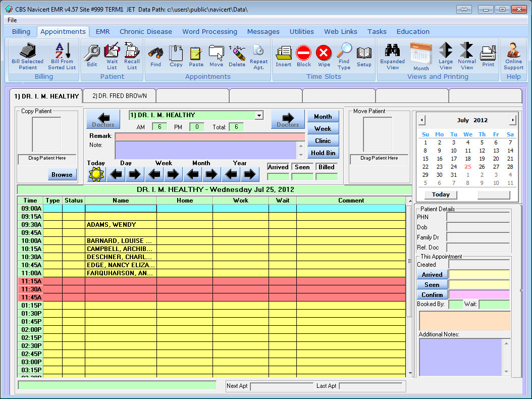The width and height of the screenshot is (532, 399).
Task: Go to previous month in calendar
Action: pos(422,120)
